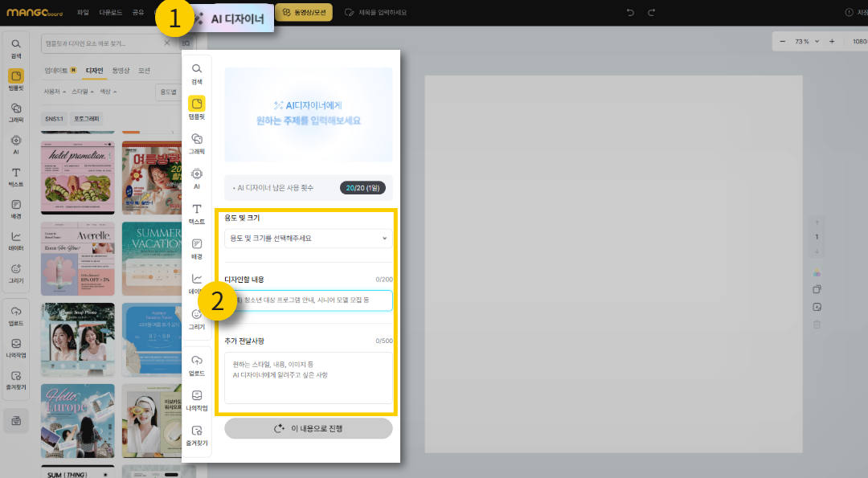Expand the 스타일 filter dropdown
868x478 pixels.
[x=82, y=92]
